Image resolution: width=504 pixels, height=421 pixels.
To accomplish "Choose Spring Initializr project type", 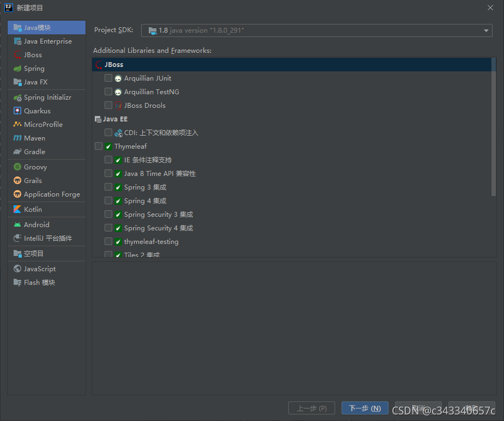I will coord(47,97).
